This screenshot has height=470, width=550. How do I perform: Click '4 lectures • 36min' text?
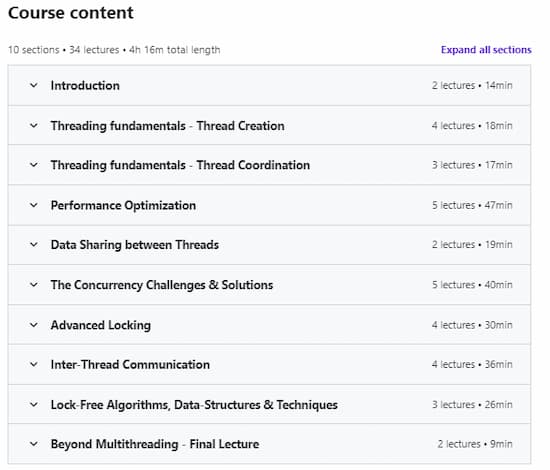tap(472, 364)
